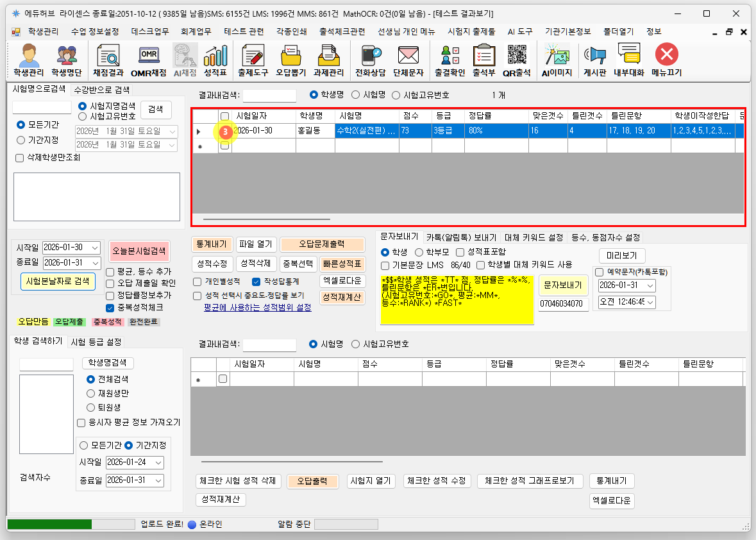Click the top 결과내검색 input field
Image resolution: width=756 pixels, height=540 pixels.
pos(269,96)
